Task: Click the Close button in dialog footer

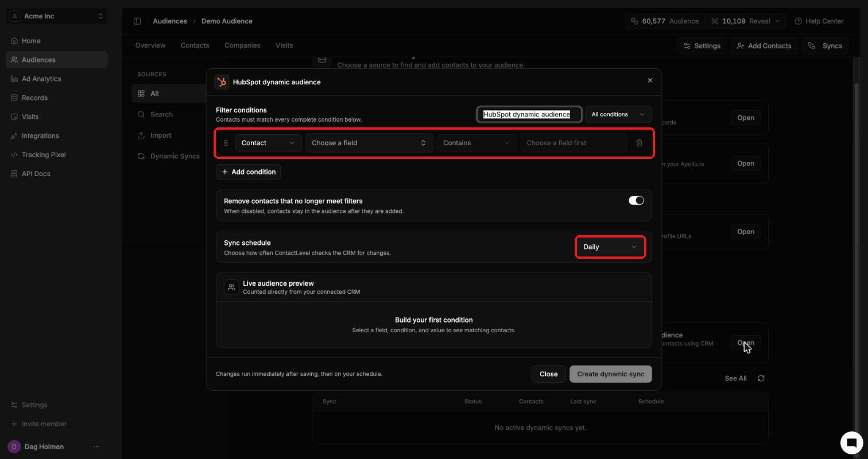Action: (x=549, y=374)
